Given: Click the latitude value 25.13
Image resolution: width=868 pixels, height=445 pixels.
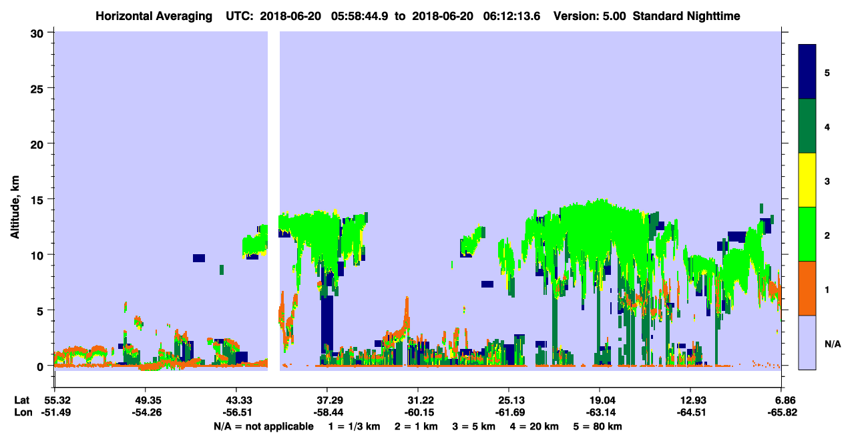Looking at the screenshot, I should click(x=509, y=400).
